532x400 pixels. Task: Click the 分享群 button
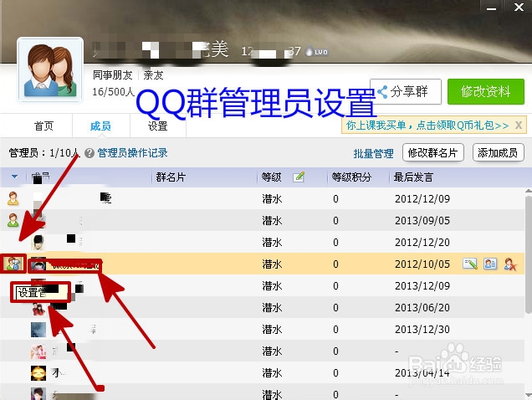[406, 92]
